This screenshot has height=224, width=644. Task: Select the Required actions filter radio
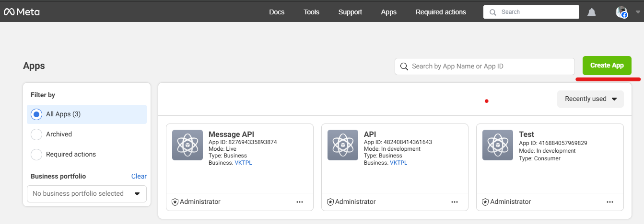(x=36, y=155)
